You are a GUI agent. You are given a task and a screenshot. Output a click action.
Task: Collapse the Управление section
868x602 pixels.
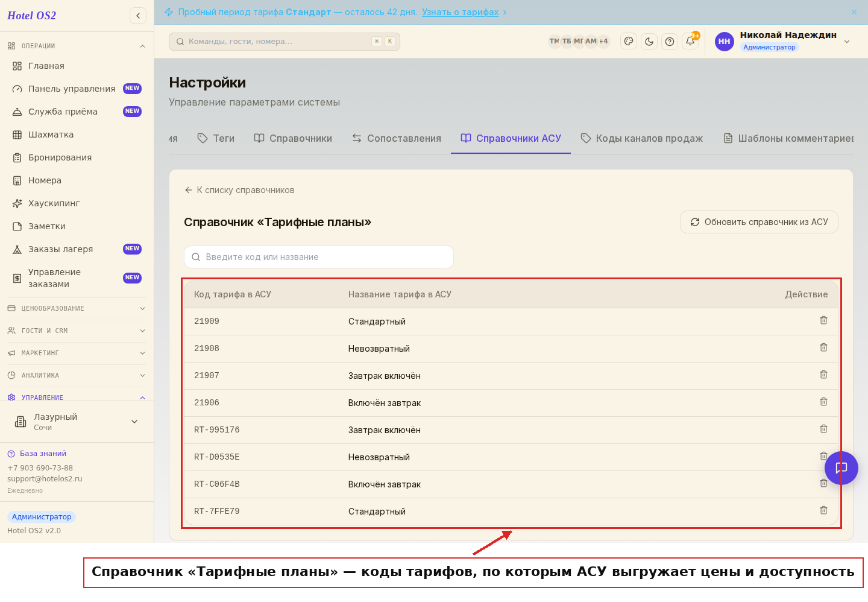click(x=77, y=397)
